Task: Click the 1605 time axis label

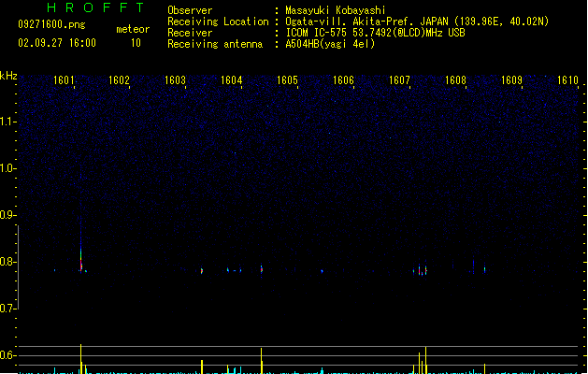Action: [x=287, y=80]
